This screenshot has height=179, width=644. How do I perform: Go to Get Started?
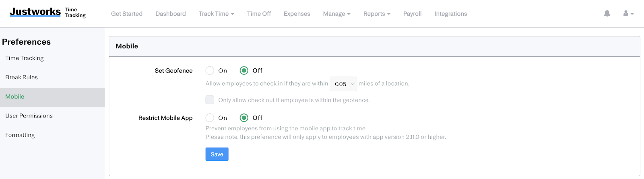coord(127,14)
